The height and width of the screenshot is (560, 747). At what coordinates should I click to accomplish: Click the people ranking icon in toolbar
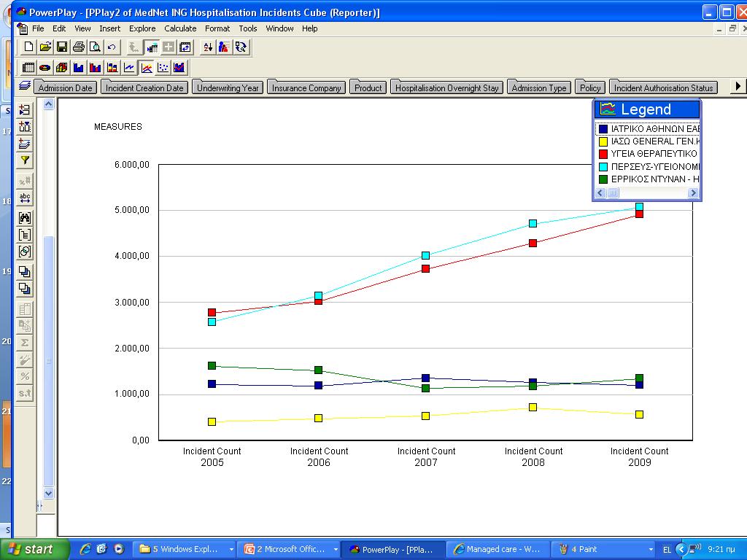coord(224,47)
